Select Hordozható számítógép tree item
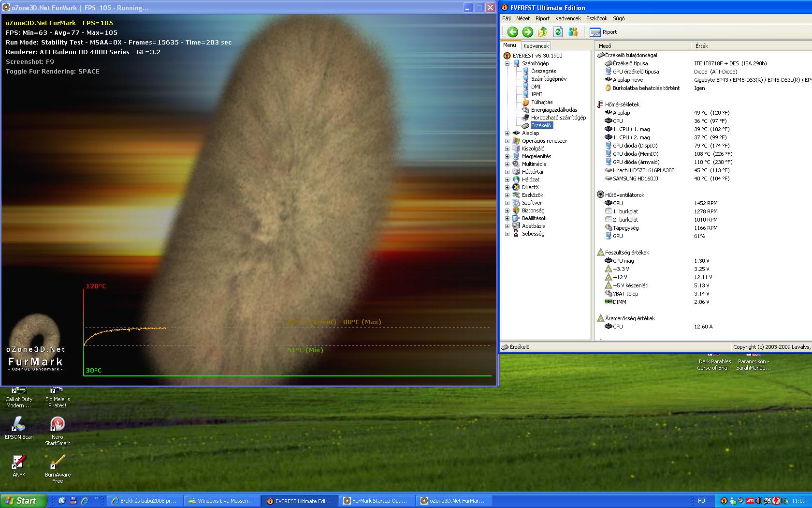 pos(558,118)
